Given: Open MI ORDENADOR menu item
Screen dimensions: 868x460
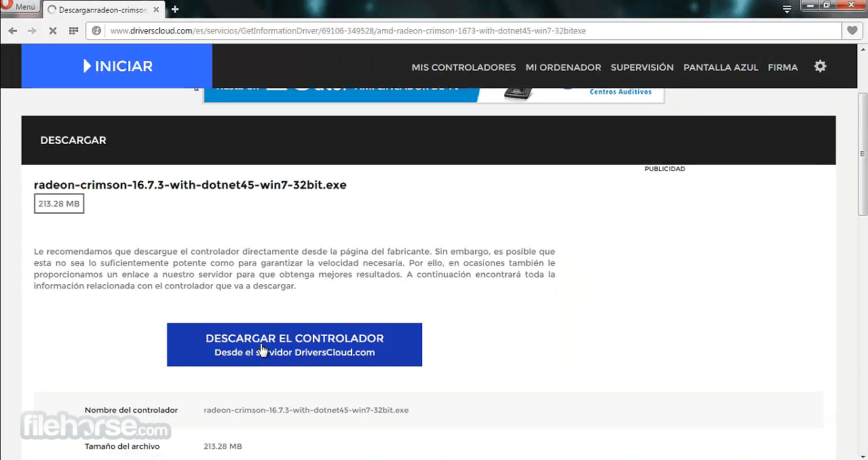Looking at the screenshot, I should [563, 67].
